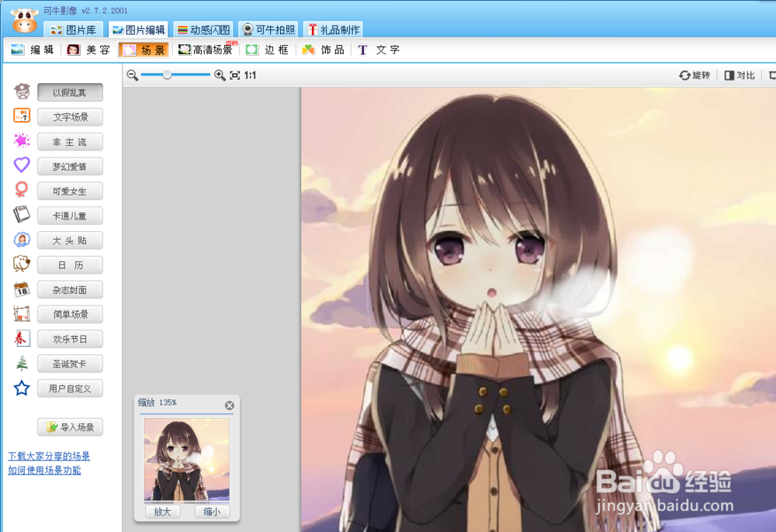Close the 缩放 zoom preview panel

pos(230,406)
